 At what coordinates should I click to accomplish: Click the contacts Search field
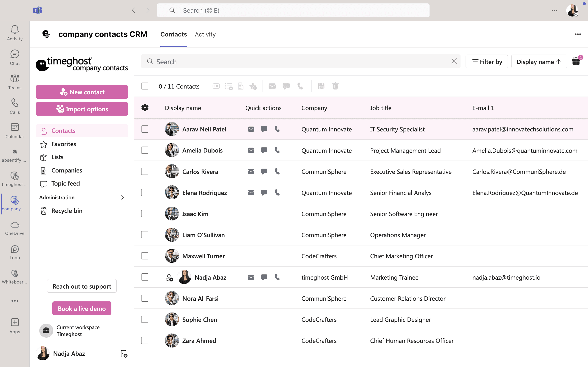click(301, 61)
